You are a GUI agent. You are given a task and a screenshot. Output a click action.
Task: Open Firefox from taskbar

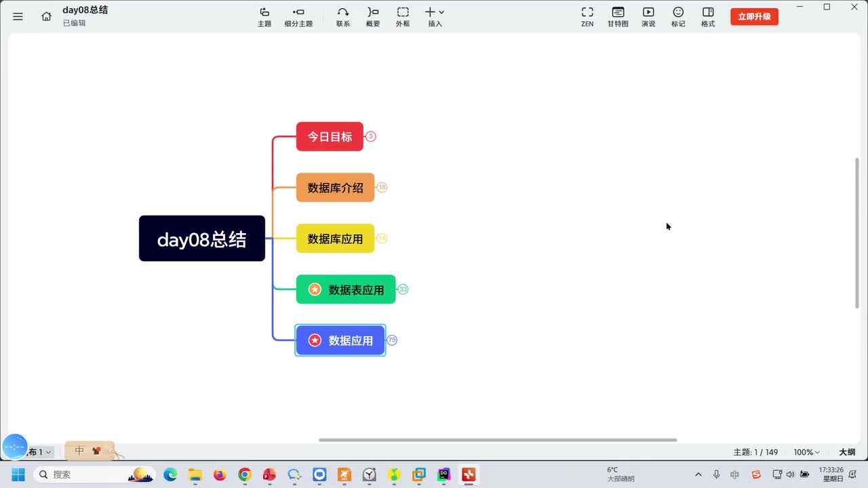(220, 474)
